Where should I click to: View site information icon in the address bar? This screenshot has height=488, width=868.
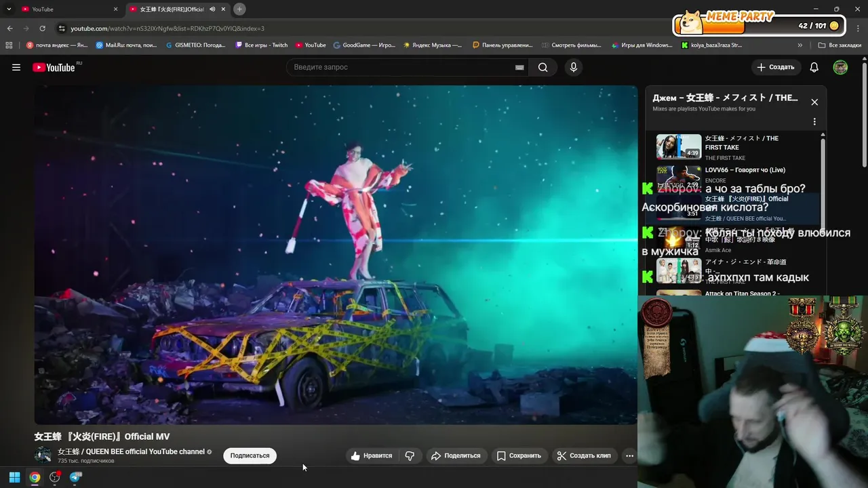tap(62, 28)
